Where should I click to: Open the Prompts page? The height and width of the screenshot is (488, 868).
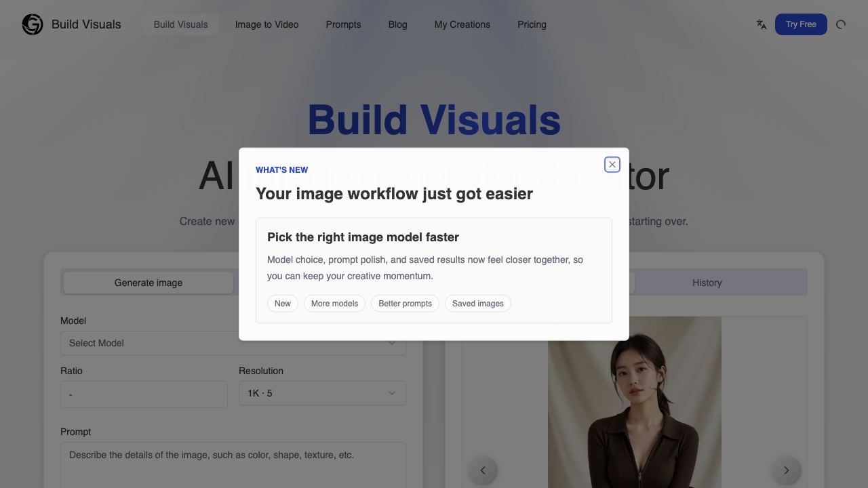click(344, 24)
